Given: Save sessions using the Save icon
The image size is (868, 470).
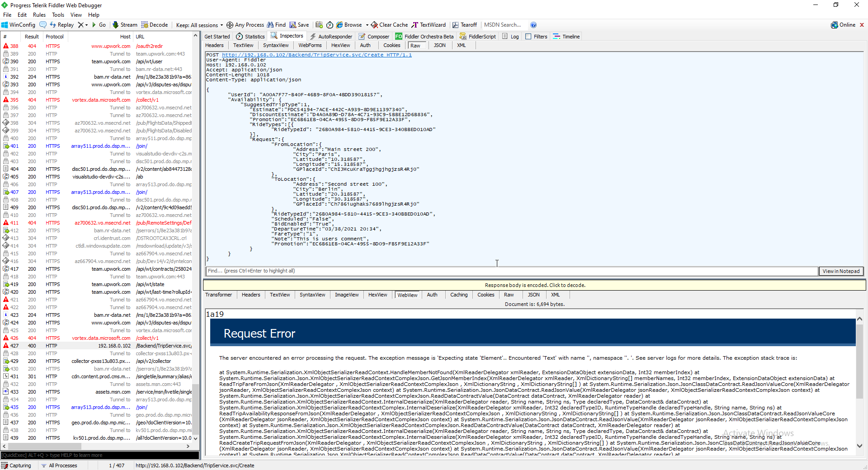Looking at the screenshot, I should pyautogui.click(x=299, y=25).
